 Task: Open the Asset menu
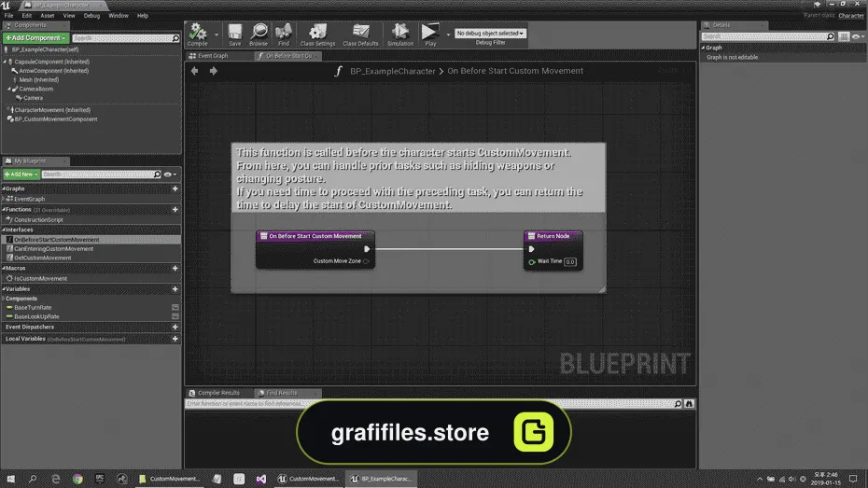[47, 16]
